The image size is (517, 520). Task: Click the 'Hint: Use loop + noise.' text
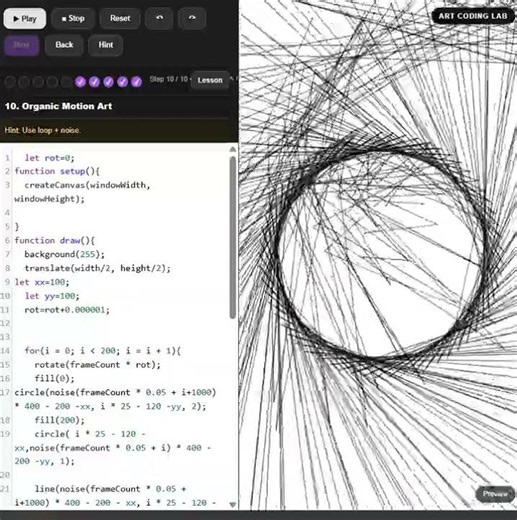(x=42, y=130)
